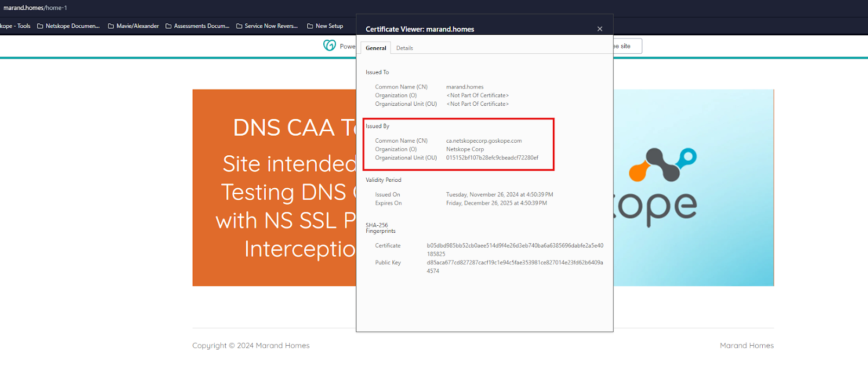Click the Public Key fingerprint value
The image size is (868, 375).
tap(515, 266)
